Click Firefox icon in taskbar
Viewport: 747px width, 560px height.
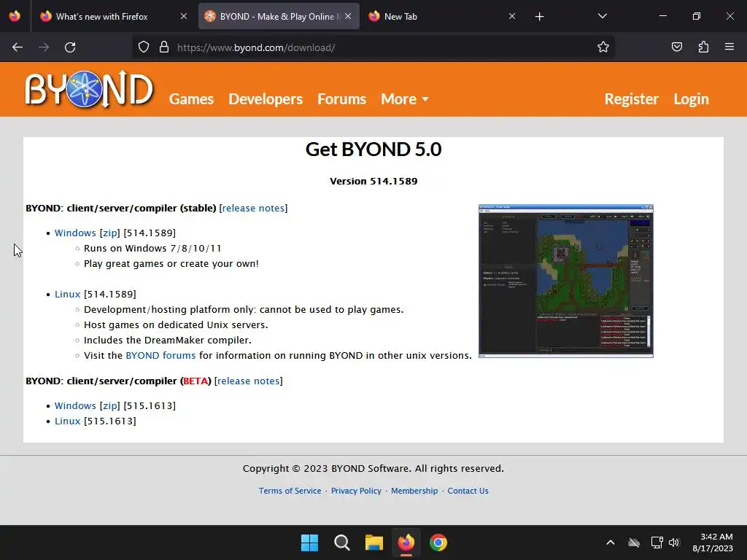click(x=406, y=542)
